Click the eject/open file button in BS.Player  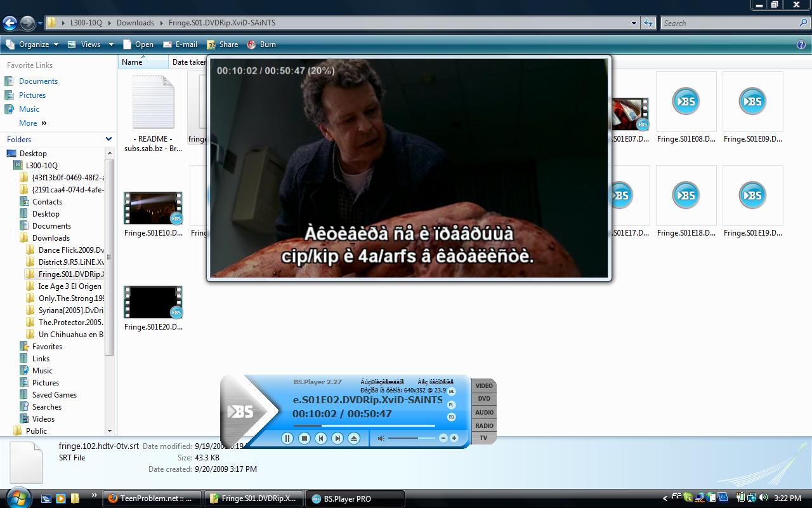point(354,438)
